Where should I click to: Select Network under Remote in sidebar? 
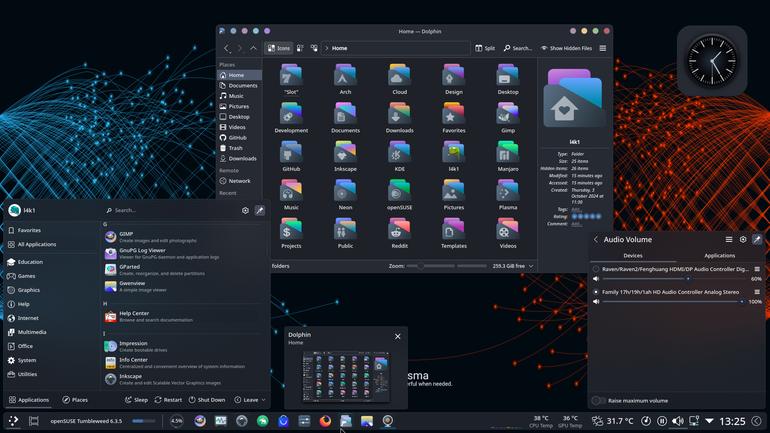239,181
